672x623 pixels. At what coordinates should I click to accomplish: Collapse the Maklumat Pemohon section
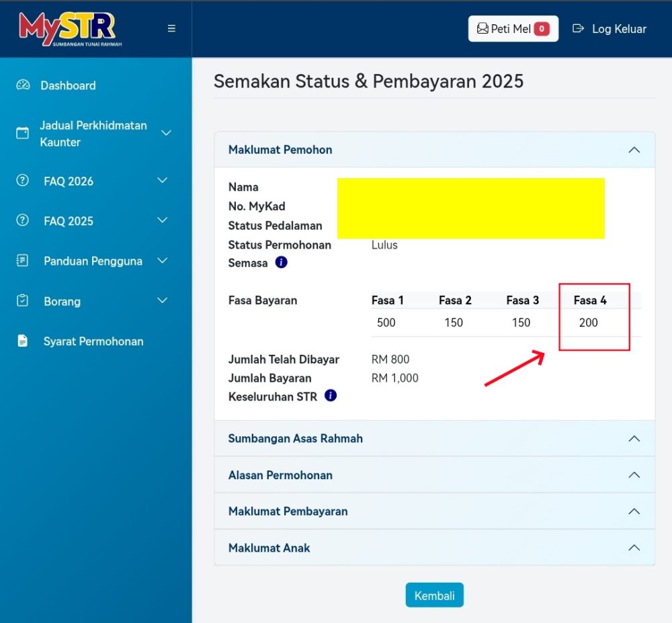[633, 150]
